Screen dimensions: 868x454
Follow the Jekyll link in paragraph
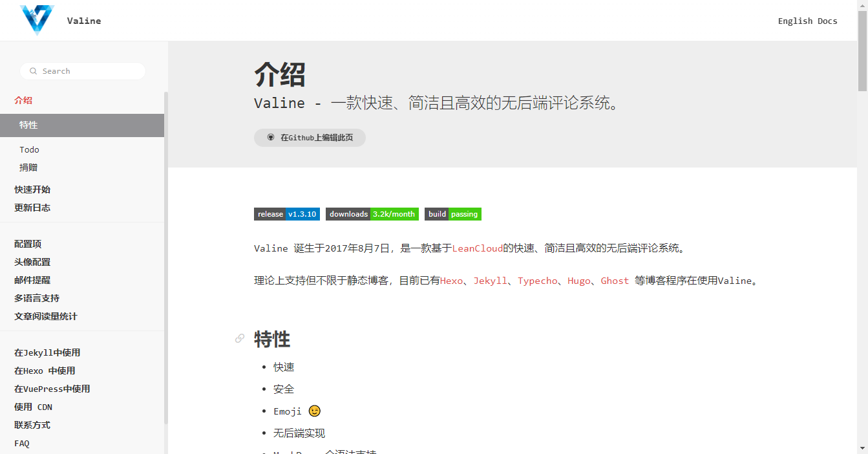click(x=490, y=281)
